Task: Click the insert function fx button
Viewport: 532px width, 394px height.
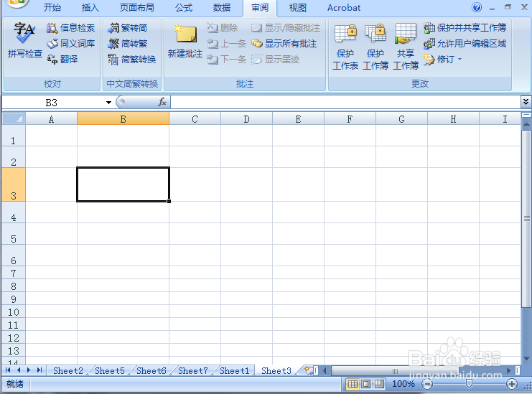Action: 162,102
